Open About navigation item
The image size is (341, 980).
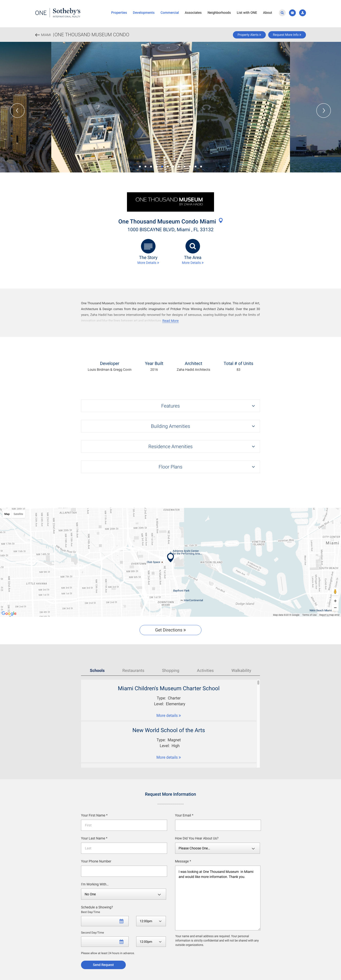[x=267, y=13]
